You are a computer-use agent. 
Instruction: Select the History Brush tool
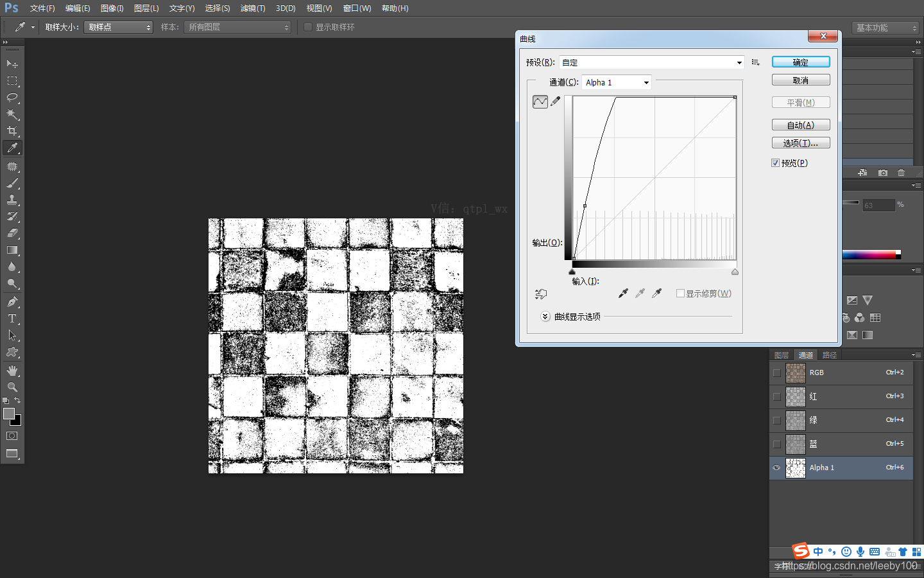[12, 216]
